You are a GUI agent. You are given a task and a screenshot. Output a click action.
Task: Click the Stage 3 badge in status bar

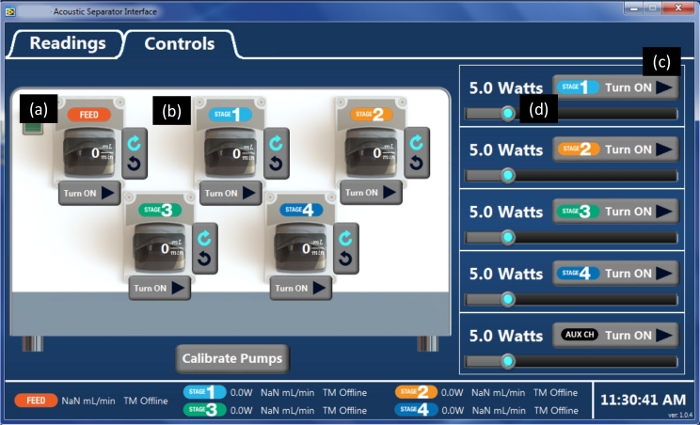204,410
